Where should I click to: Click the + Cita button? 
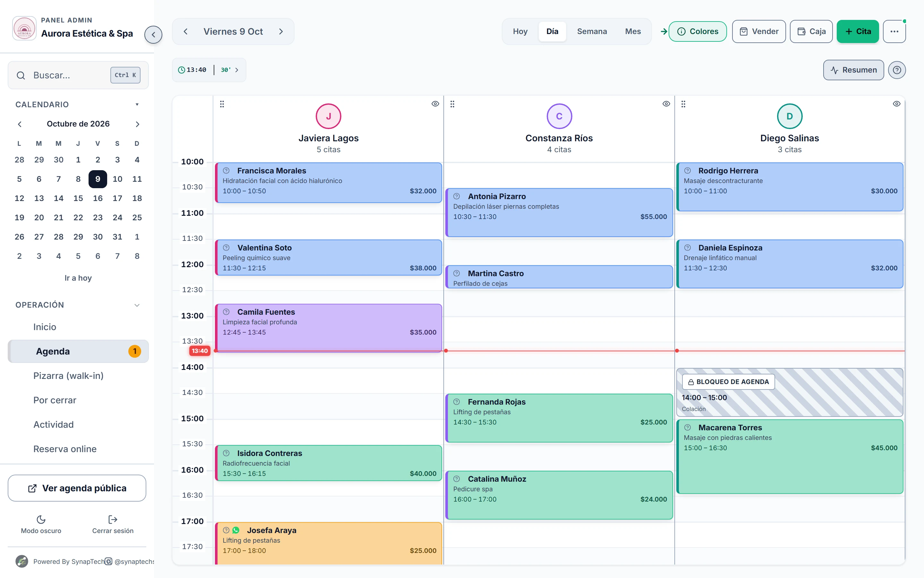coord(858,31)
